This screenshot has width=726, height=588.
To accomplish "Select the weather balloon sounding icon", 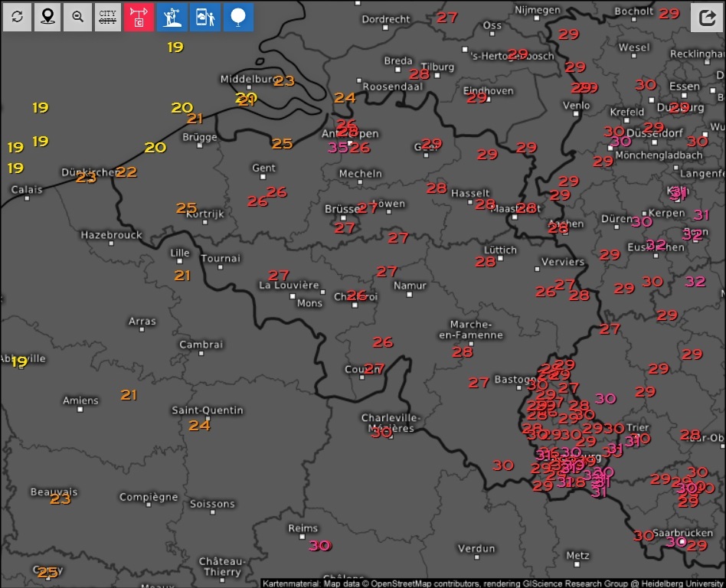I will pyautogui.click(x=238, y=17).
